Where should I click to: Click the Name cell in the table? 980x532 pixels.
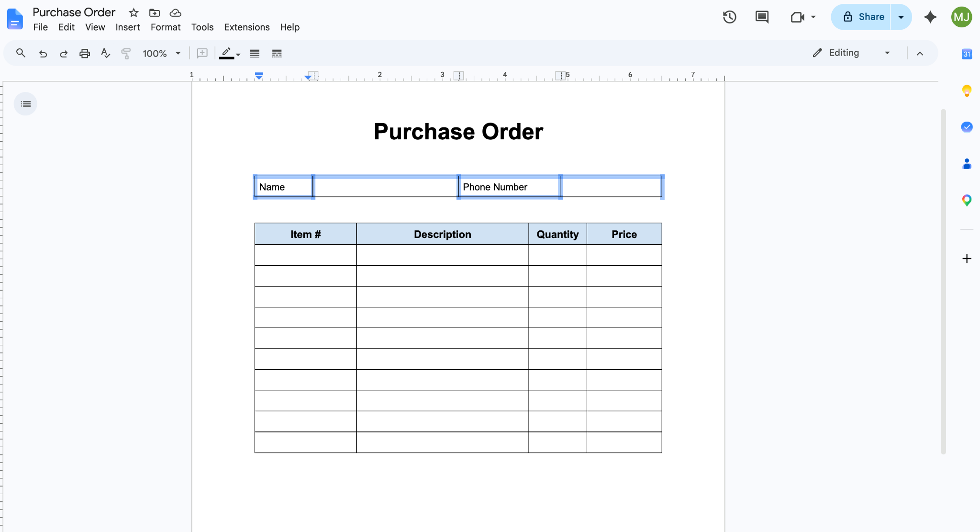click(x=284, y=187)
